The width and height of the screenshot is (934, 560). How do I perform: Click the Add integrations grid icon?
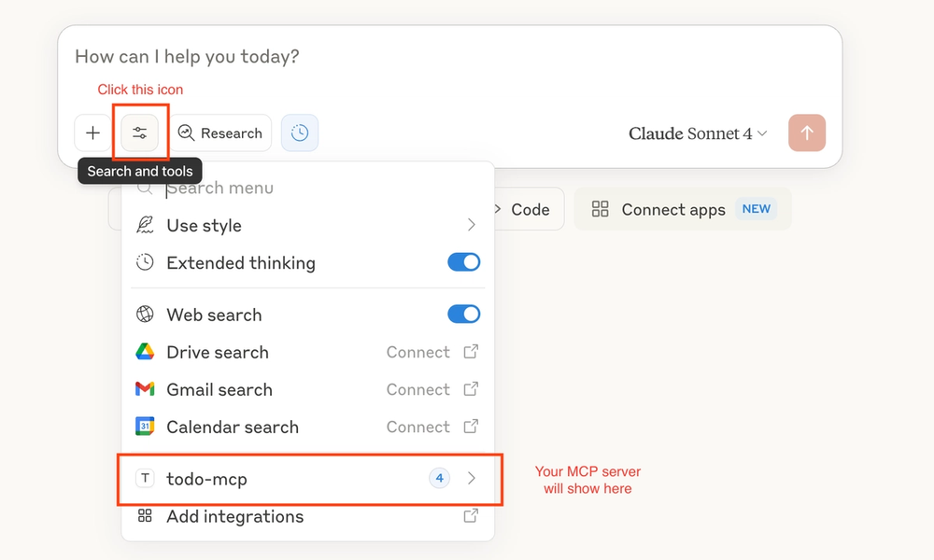click(x=145, y=515)
